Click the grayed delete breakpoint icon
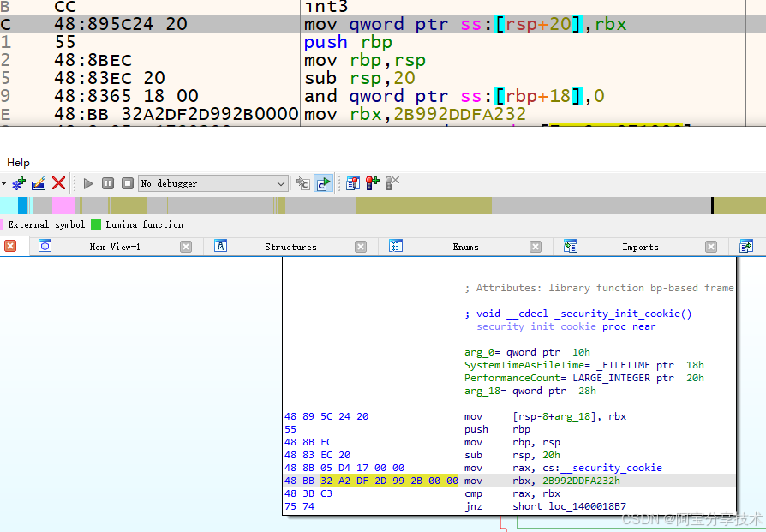766x532 pixels. (x=392, y=183)
